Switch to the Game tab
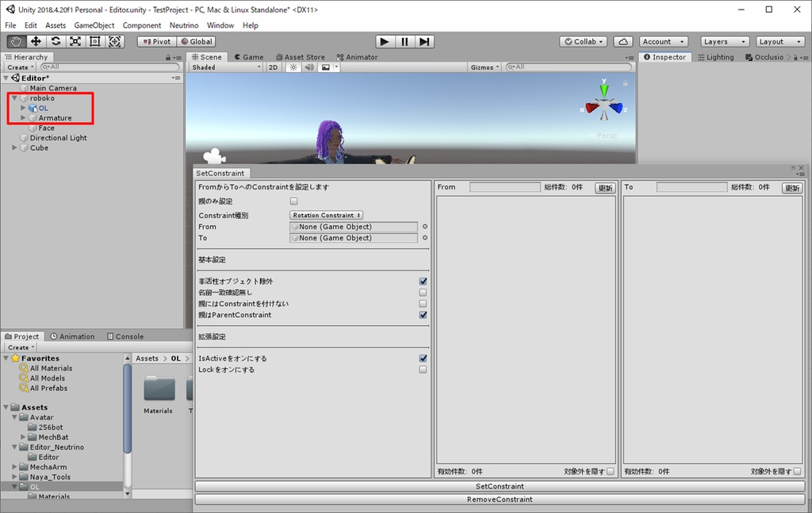This screenshot has width=812, height=513. point(253,56)
